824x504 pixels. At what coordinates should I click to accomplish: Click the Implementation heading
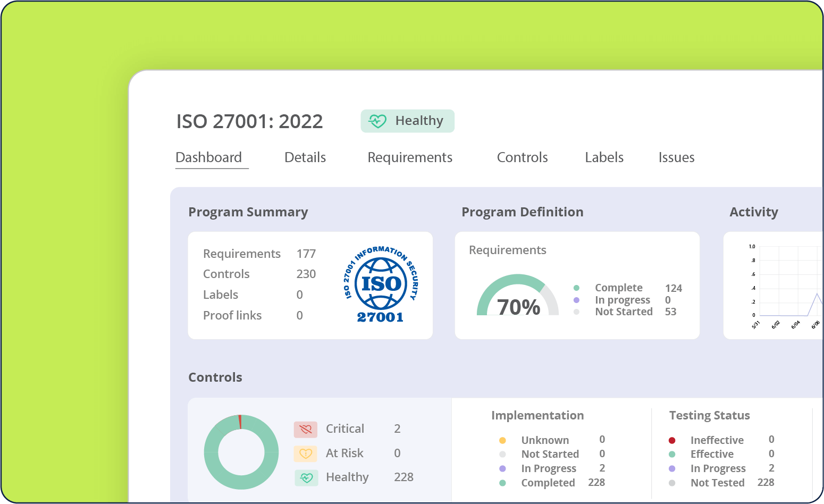[537, 416]
